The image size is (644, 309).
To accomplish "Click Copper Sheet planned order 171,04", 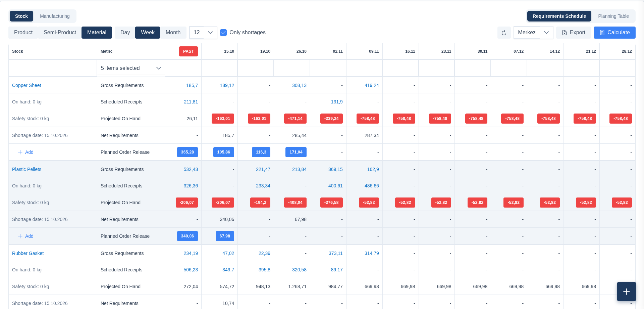I will click(x=296, y=152).
